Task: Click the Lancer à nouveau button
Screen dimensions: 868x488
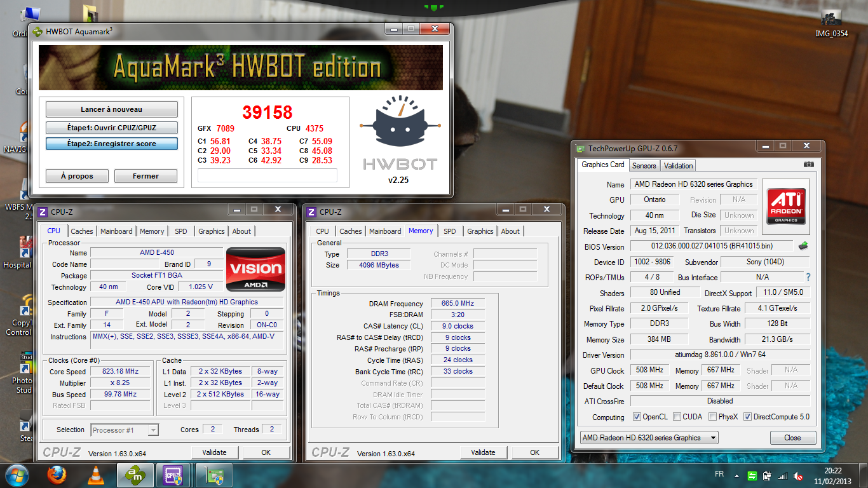Action: (112, 109)
